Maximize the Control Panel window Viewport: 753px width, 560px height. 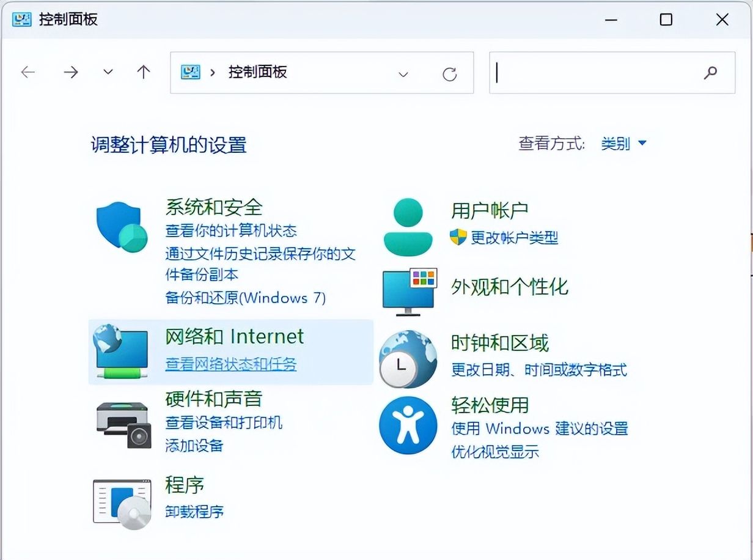[x=666, y=20]
